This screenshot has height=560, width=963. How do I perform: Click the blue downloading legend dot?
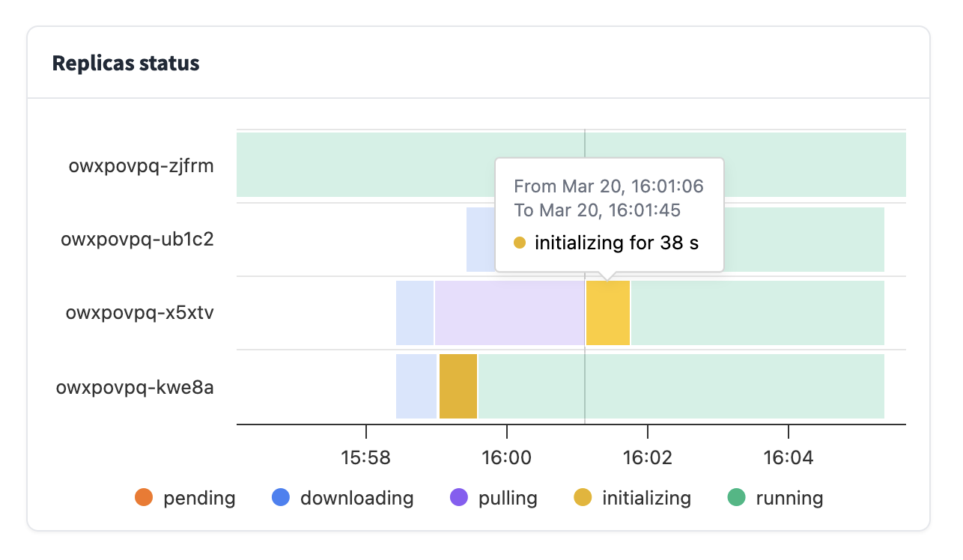(x=280, y=497)
